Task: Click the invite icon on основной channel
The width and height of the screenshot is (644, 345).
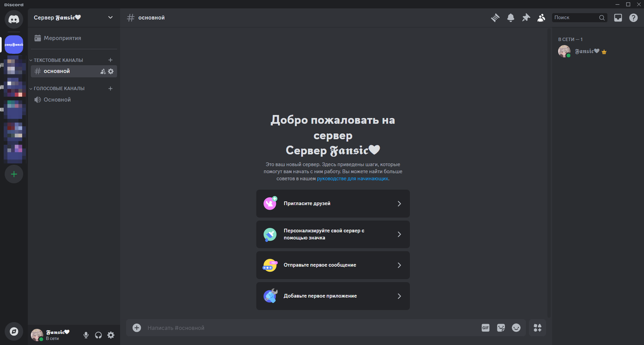Action: (103, 71)
